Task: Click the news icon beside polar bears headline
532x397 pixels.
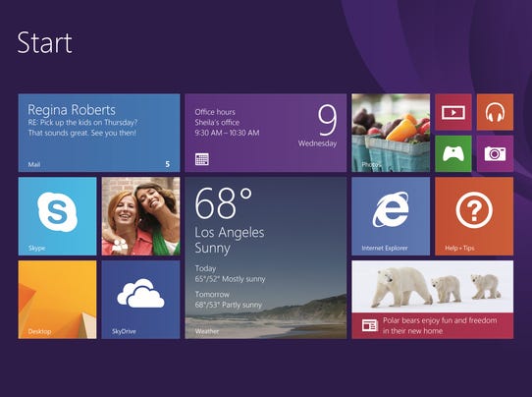Action: coord(369,325)
